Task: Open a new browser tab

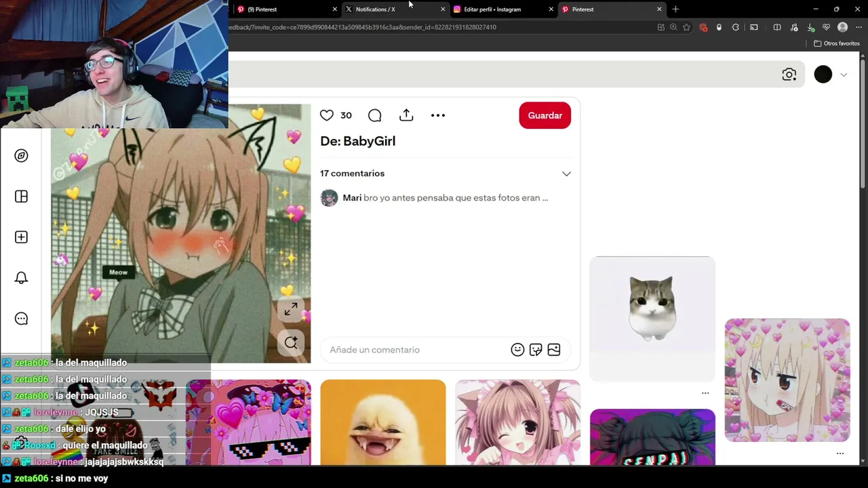Action: click(x=675, y=9)
